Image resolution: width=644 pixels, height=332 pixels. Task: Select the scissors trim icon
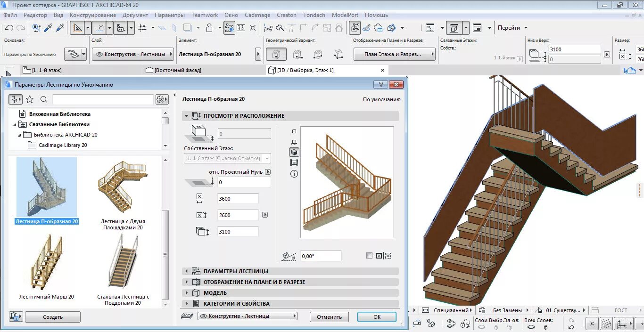coord(268,28)
